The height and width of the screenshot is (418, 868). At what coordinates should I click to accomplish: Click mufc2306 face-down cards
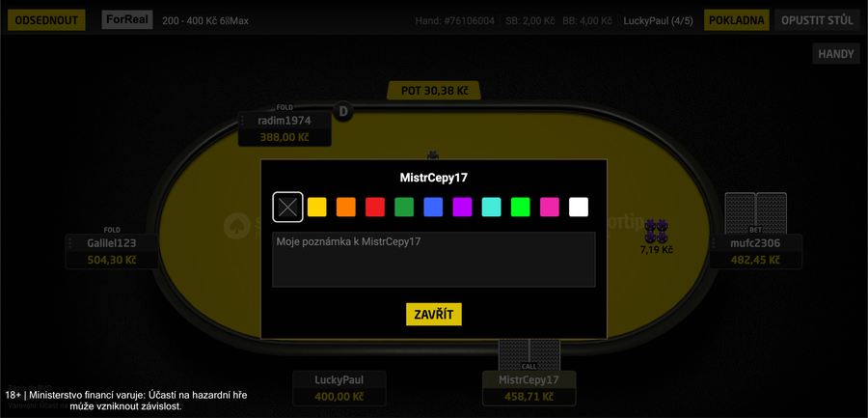pos(755,213)
